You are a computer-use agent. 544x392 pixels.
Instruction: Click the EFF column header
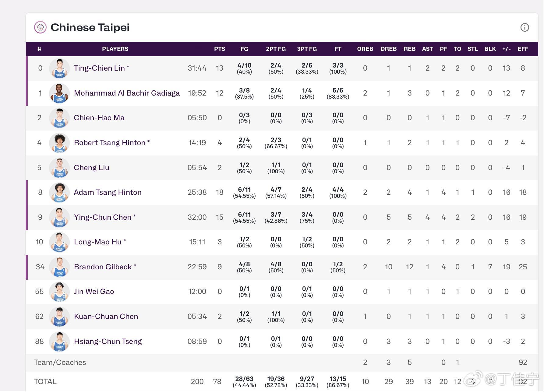tap(523, 49)
